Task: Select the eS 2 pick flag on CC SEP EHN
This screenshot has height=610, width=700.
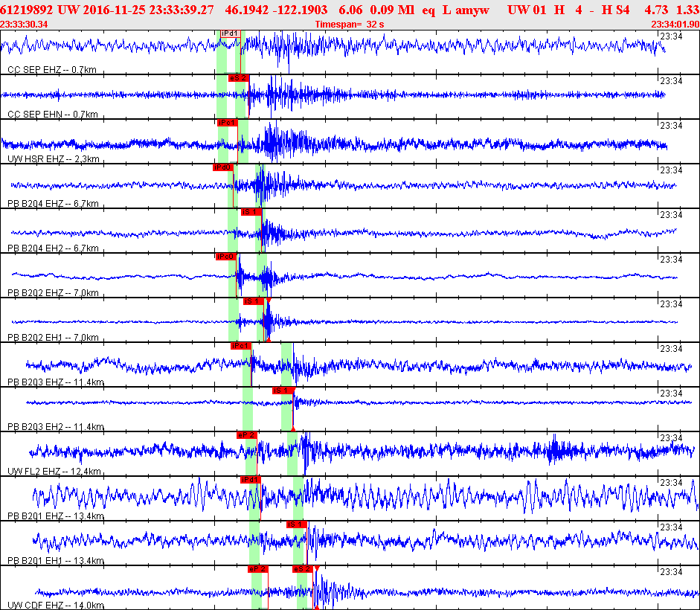Action: tap(238, 78)
